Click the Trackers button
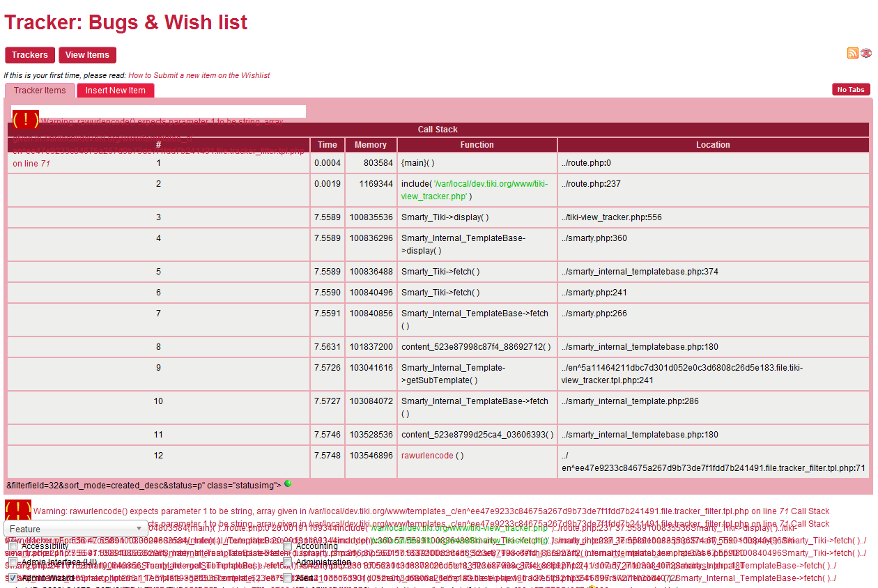This screenshot has height=588, width=878. 30,55
